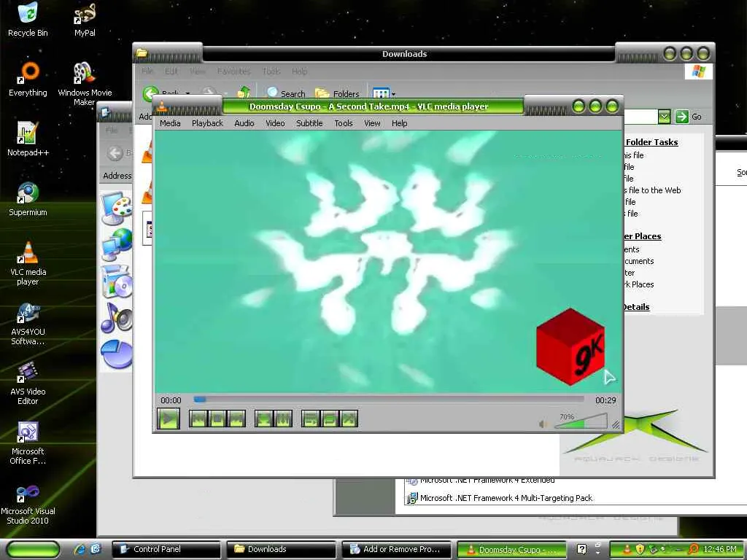
Task: Open File menu in Downloads window
Action: pyautogui.click(x=147, y=71)
